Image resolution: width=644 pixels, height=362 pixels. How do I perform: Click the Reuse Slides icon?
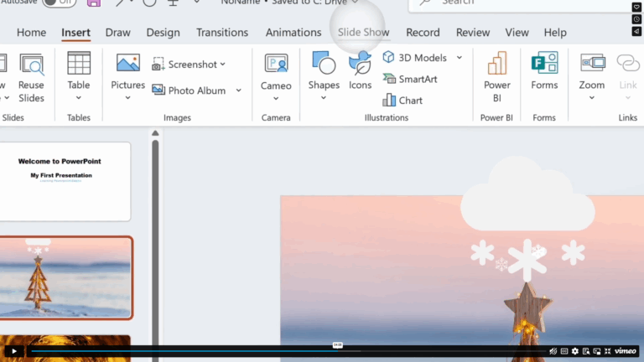[31, 65]
